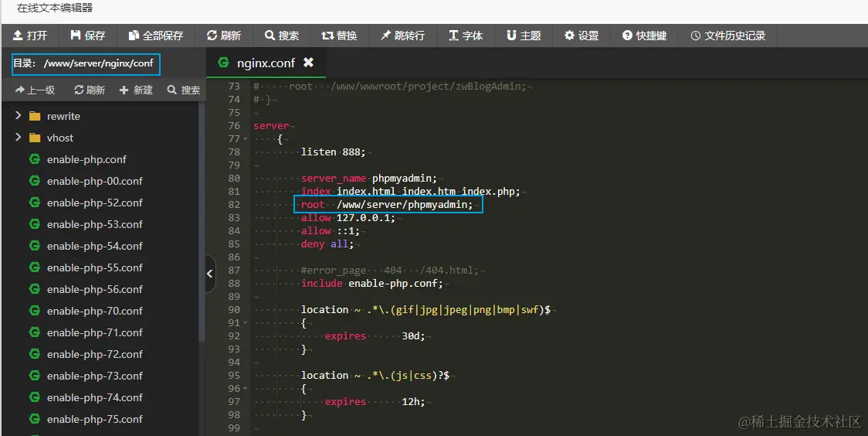Refresh directory list with sidebar 刷新
The image size is (868, 436).
click(90, 90)
